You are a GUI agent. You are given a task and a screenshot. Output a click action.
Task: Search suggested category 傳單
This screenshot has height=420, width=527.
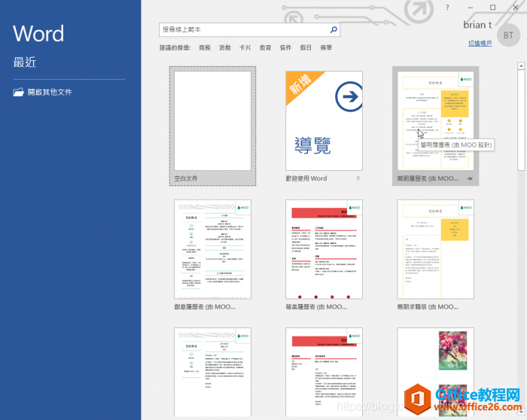[326, 47]
